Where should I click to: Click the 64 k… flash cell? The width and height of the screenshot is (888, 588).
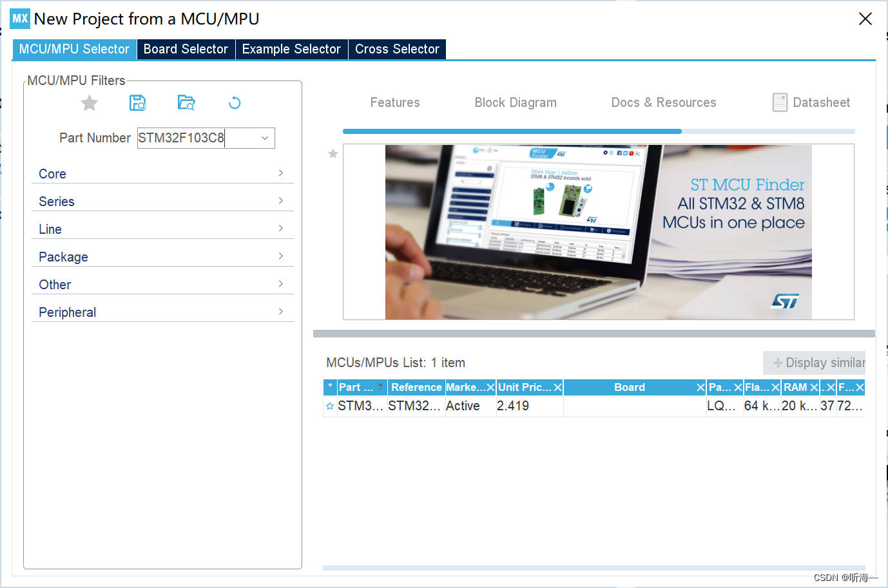click(x=762, y=406)
